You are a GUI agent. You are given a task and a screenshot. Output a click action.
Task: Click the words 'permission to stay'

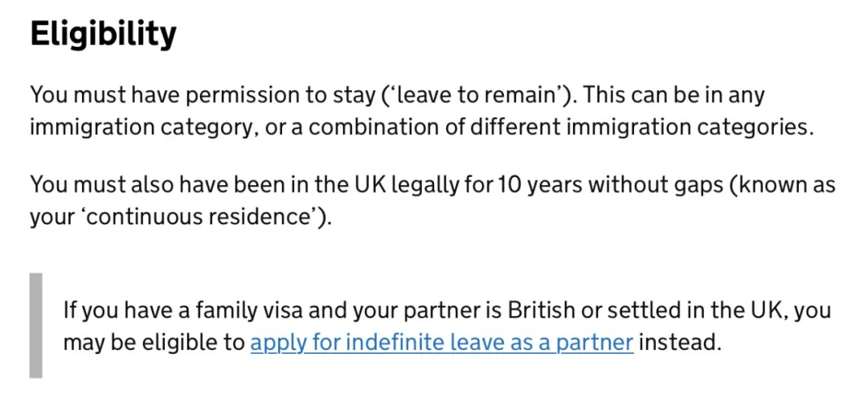[283, 96]
